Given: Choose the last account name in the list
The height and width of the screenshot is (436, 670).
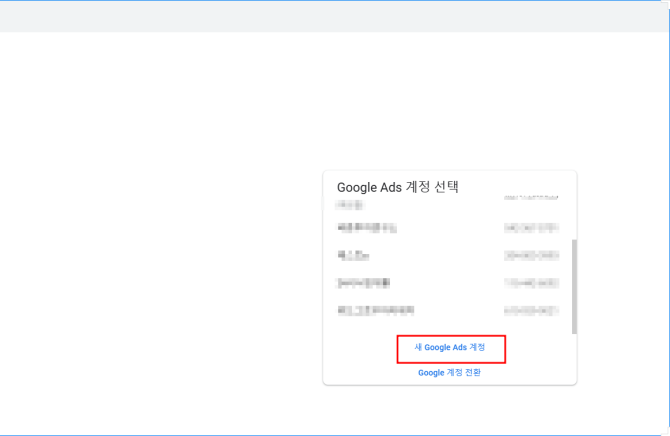Looking at the screenshot, I should click(375, 310).
